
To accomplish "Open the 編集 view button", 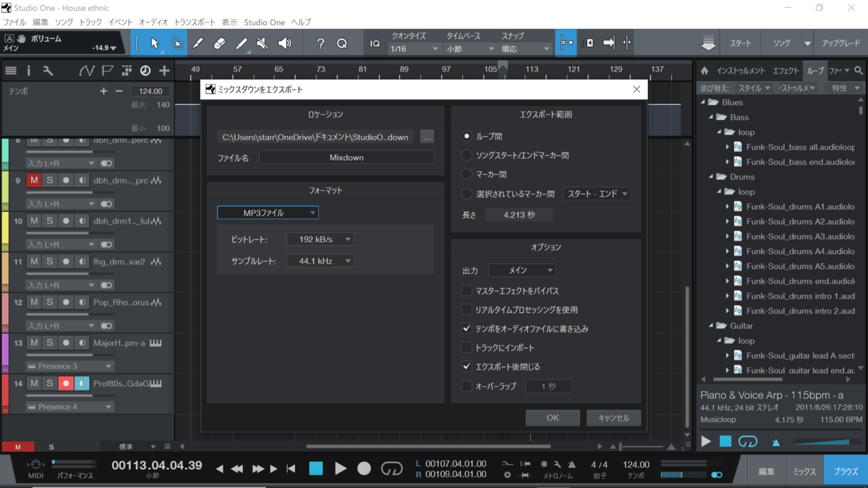I will click(767, 471).
